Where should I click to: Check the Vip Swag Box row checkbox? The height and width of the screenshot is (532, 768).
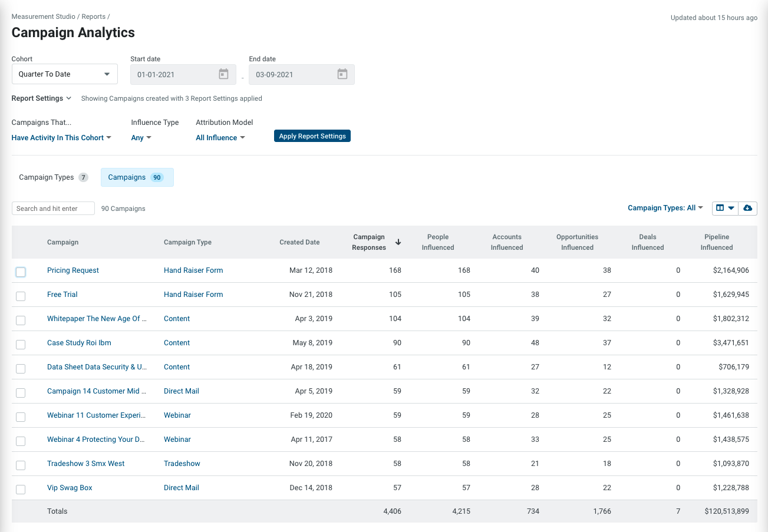pyautogui.click(x=21, y=490)
